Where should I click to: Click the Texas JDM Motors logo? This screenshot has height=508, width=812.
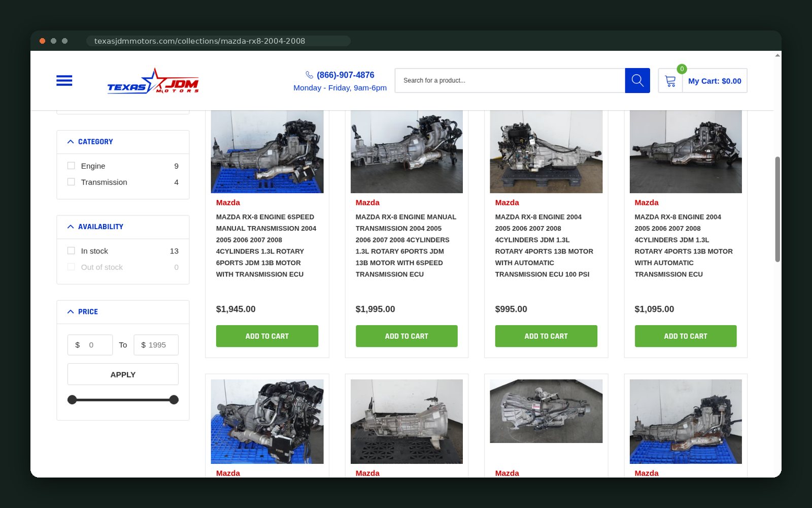153,81
